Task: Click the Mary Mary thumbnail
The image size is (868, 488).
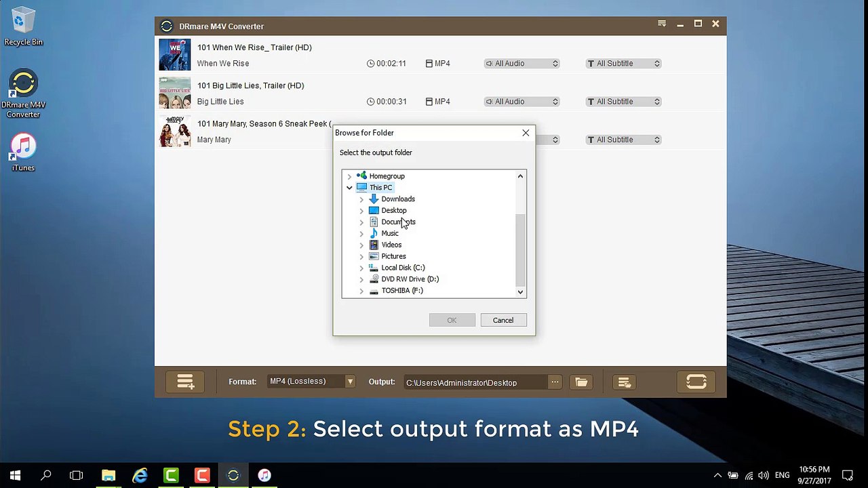Action: (175, 131)
